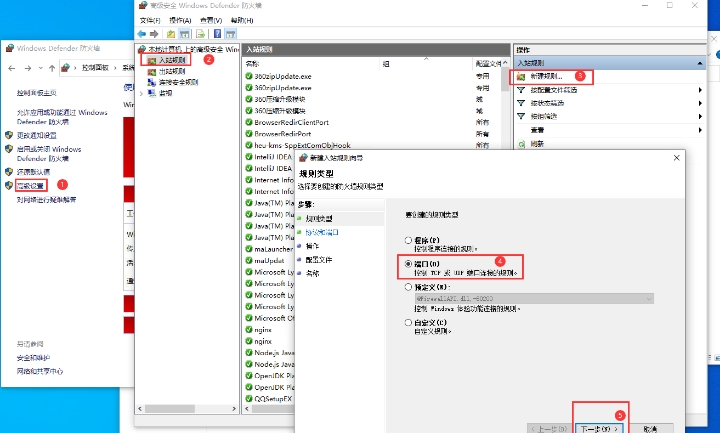Open the 网络和共享中心 link
The height and width of the screenshot is (433, 720).
pyautogui.click(x=40, y=371)
